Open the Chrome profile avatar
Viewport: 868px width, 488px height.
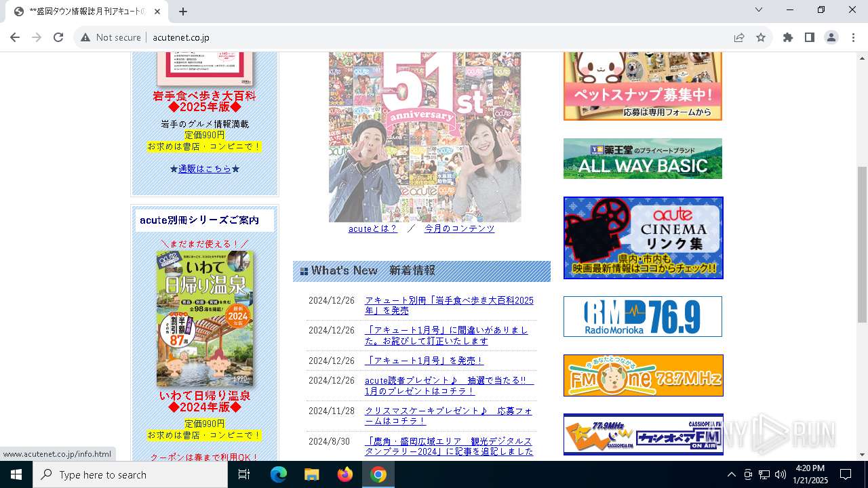click(831, 37)
